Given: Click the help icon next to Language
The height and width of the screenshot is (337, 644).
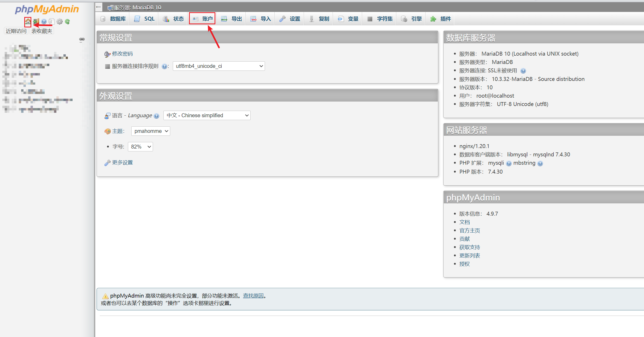Looking at the screenshot, I should (x=156, y=116).
